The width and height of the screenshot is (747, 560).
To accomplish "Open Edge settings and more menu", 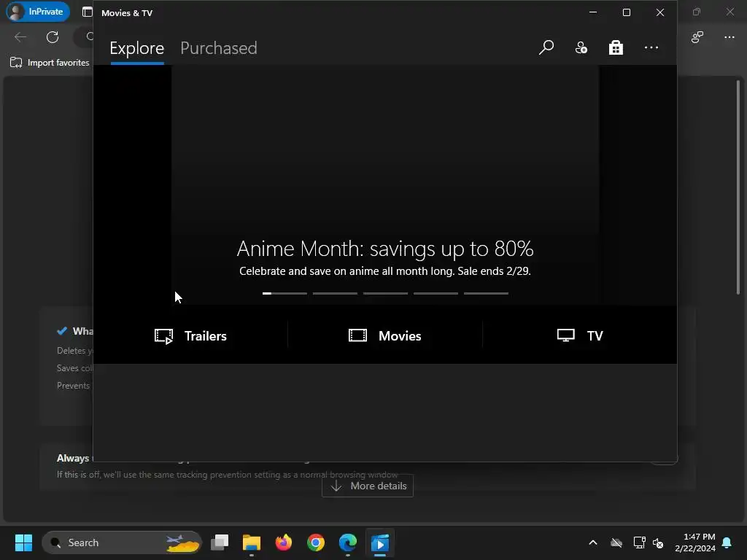I will pyautogui.click(x=729, y=37).
